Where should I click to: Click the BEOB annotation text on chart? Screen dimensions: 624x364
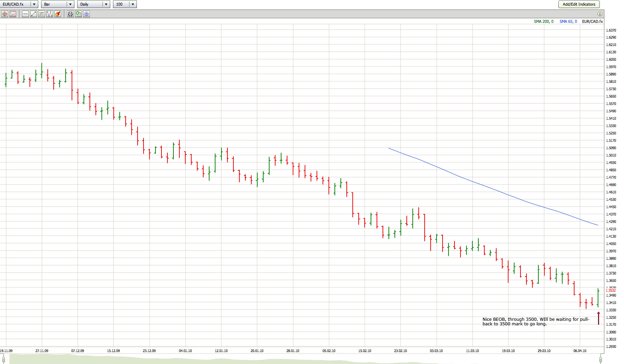click(535, 322)
